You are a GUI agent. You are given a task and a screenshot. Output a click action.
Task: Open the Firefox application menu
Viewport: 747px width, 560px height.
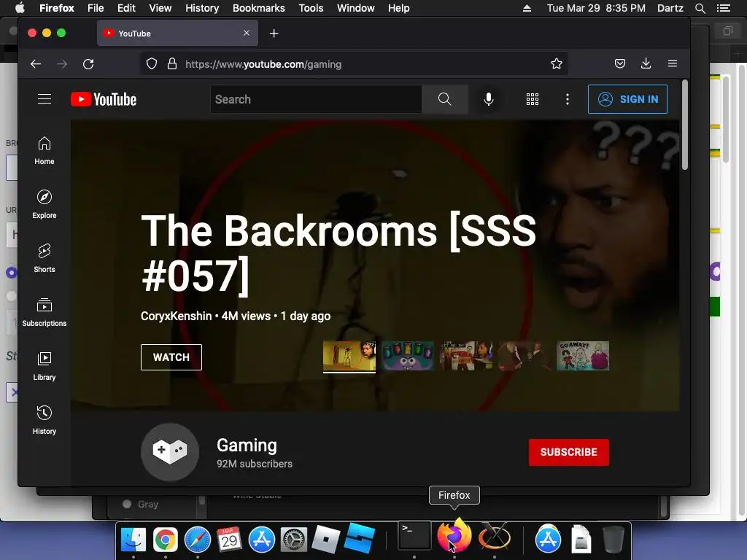(x=672, y=63)
